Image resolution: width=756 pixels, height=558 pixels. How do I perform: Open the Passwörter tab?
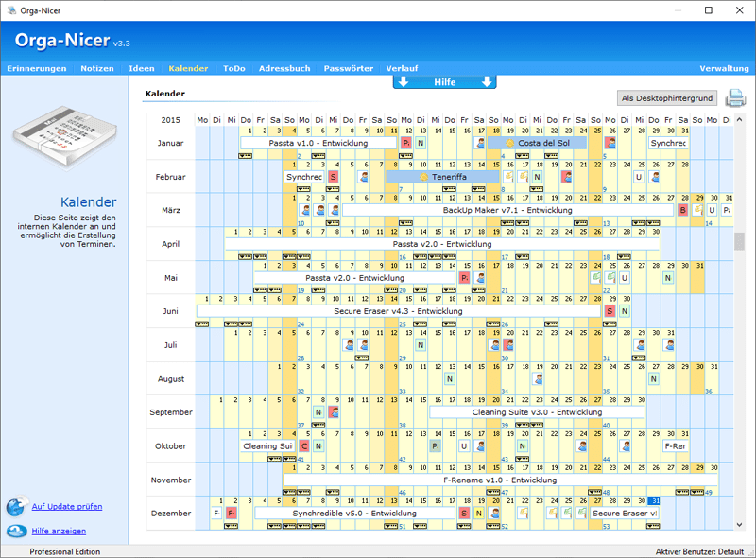point(349,68)
